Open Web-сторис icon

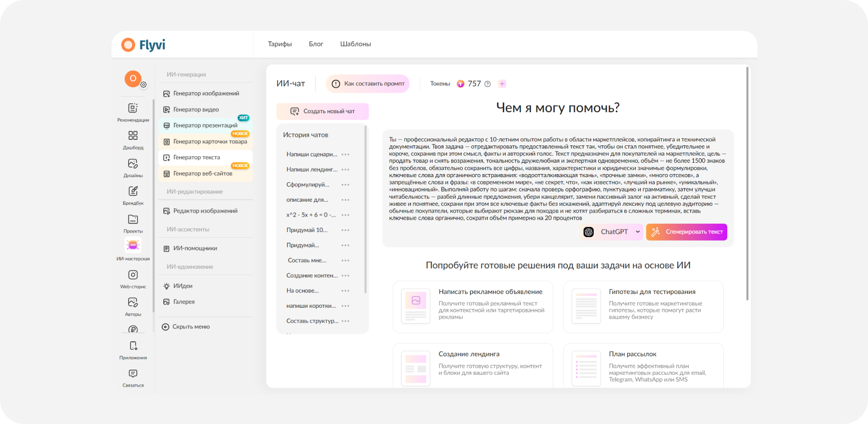tap(133, 275)
